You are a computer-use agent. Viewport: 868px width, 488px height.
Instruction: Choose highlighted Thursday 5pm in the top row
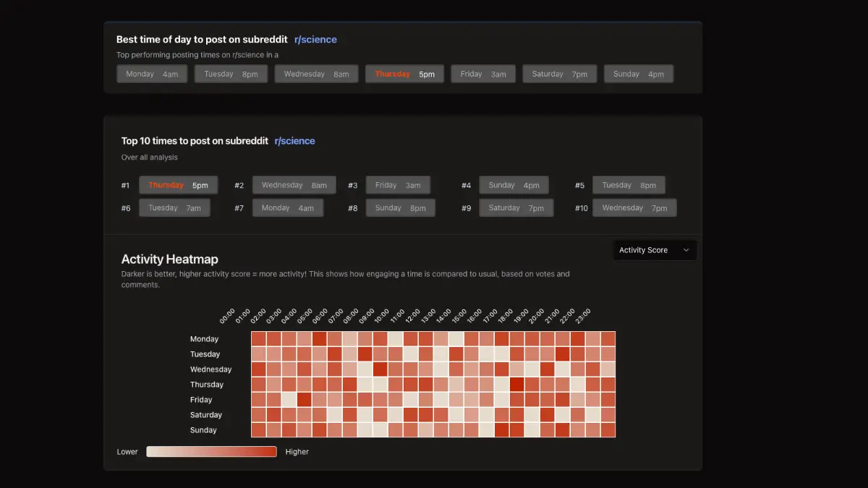coord(404,74)
